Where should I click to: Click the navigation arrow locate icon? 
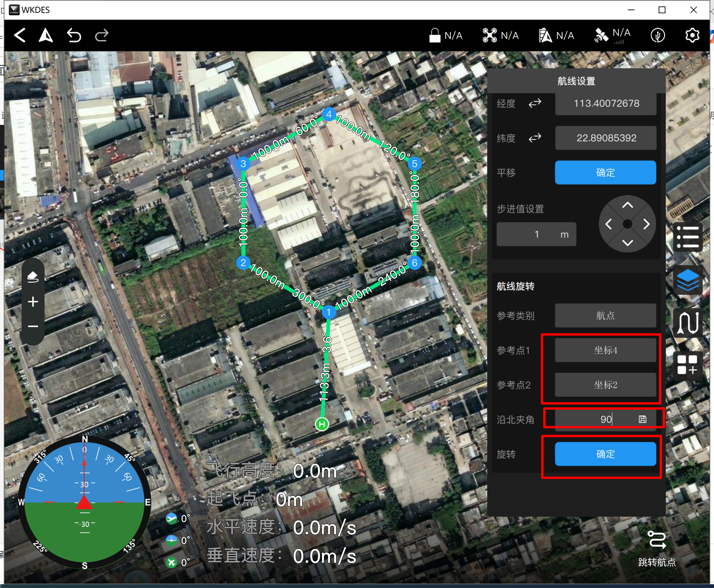(x=46, y=35)
